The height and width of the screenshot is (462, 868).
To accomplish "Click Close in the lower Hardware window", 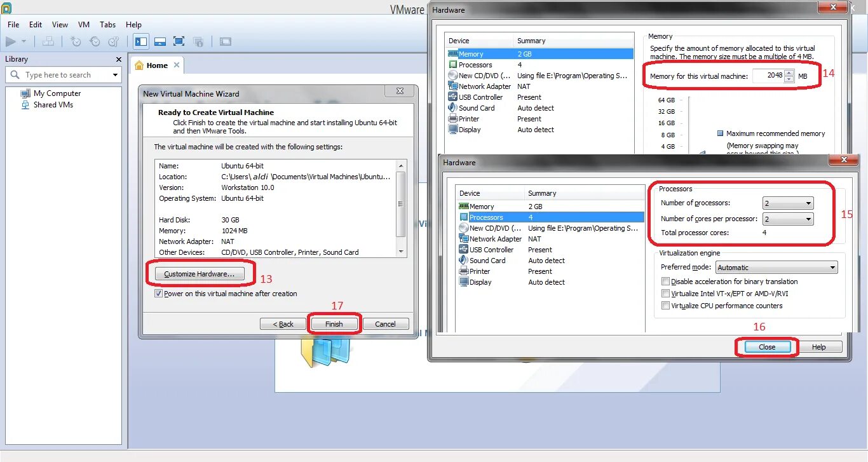I will tap(767, 347).
